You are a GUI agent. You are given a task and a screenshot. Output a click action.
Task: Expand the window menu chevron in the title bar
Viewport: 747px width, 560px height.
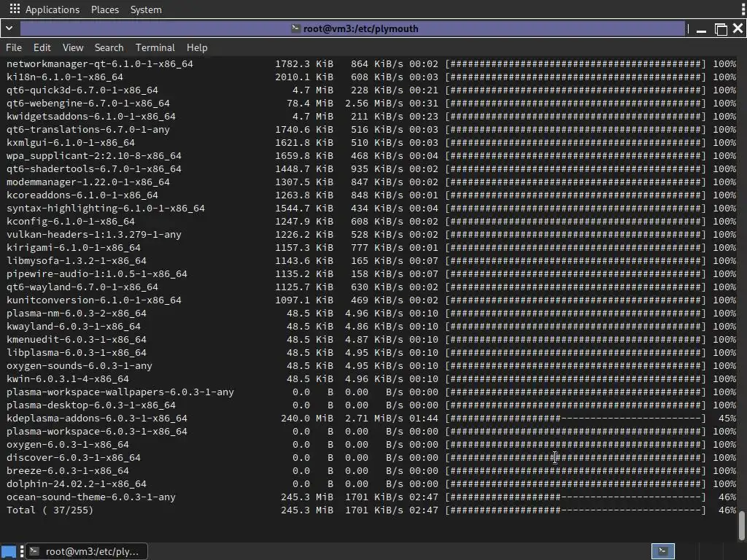click(9, 28)
